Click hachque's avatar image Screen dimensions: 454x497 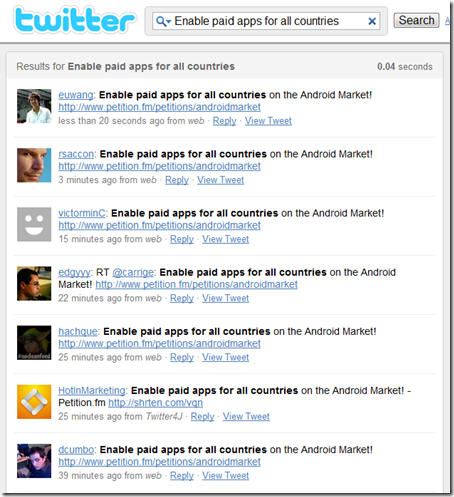point(34,342)
